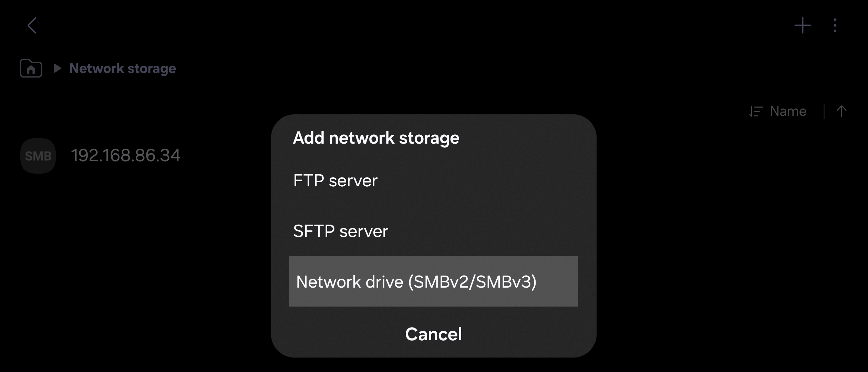868x372 pixels.
Task: Choose FTP server option
Action: coord(335,180)
